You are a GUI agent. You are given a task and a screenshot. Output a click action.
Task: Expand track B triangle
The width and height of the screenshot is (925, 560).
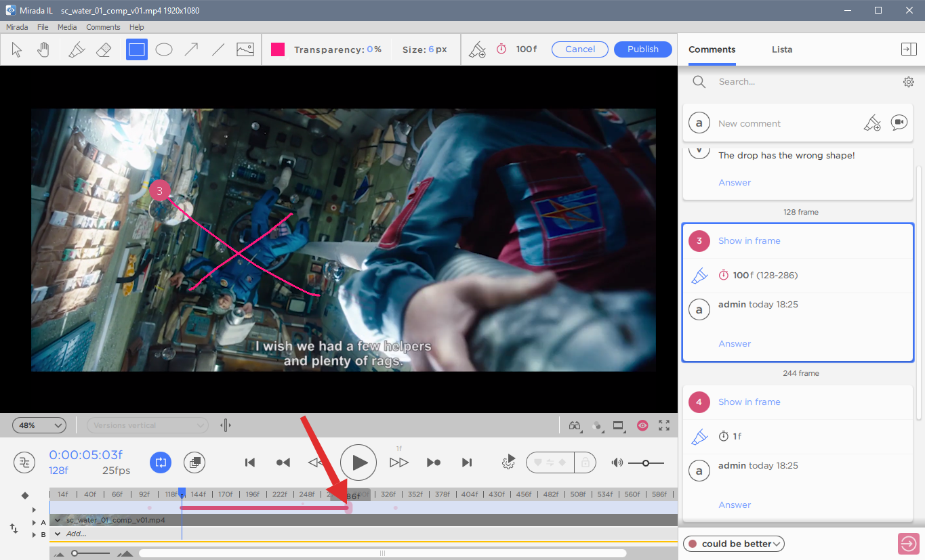35,535
